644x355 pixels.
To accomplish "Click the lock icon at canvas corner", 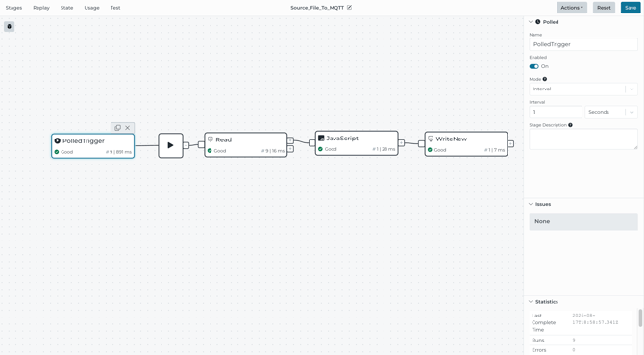I will 9,27.
